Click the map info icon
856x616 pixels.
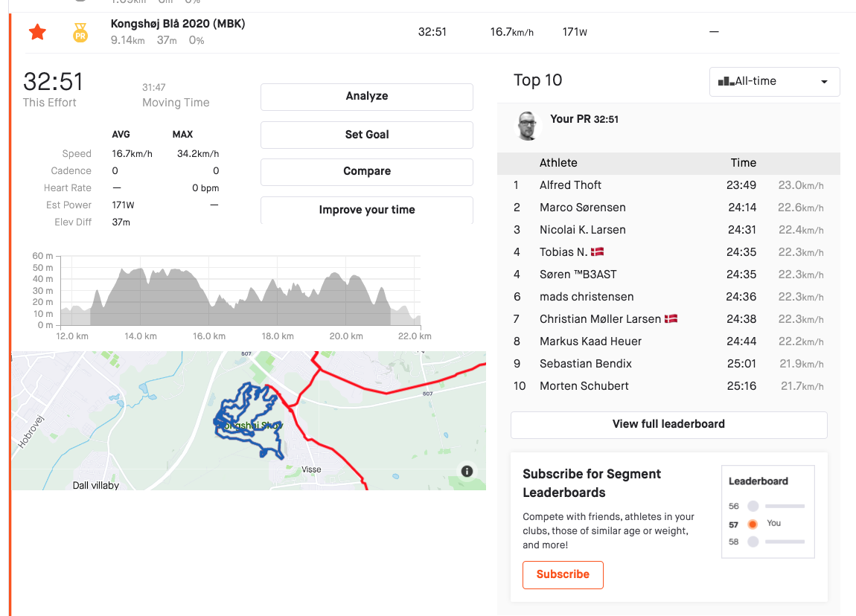(x=467, y=471)
